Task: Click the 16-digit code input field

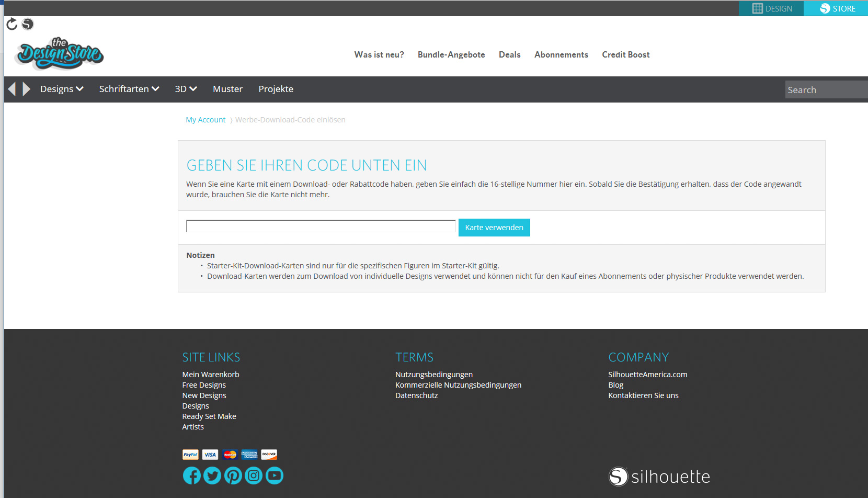Action: click(321, 227)
